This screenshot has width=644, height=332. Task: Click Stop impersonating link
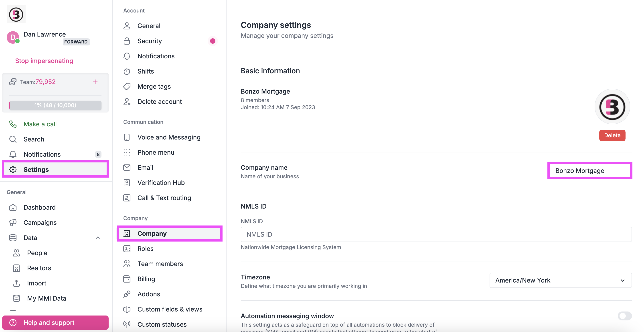click(44, 61)
